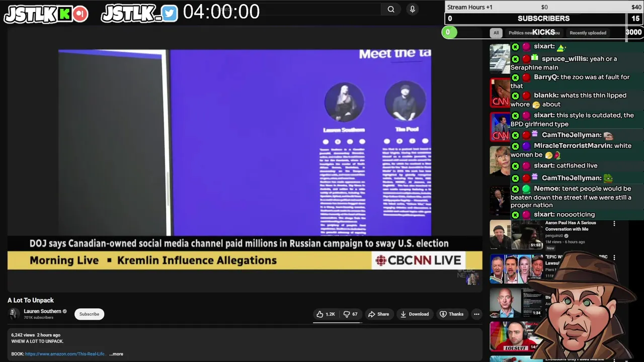Open the three-dot more actions button
The image size is (644, 362).
tap(476, 314)
